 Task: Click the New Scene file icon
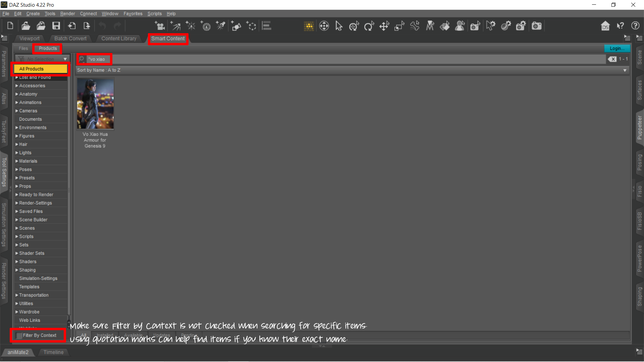10,26
